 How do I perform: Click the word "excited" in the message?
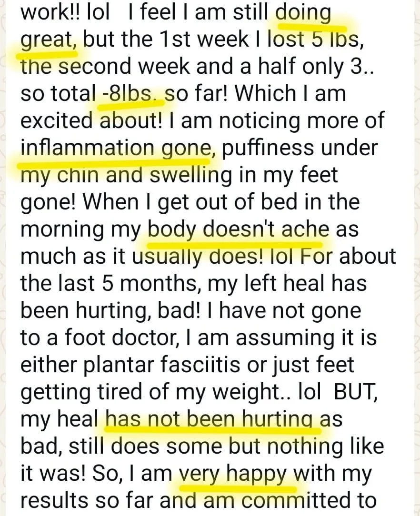click(56, 121)
